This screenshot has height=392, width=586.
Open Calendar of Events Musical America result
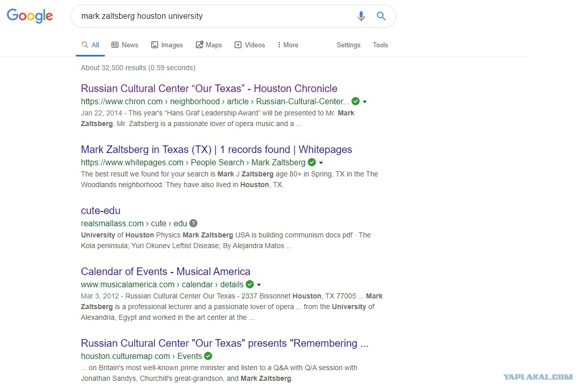165,272
